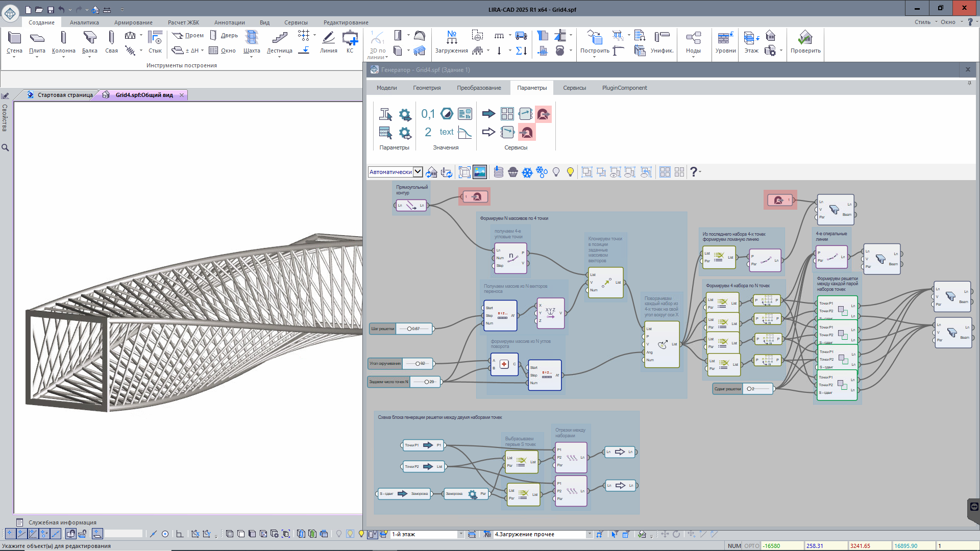Open the Автоматически update mode dropdown

418,172
